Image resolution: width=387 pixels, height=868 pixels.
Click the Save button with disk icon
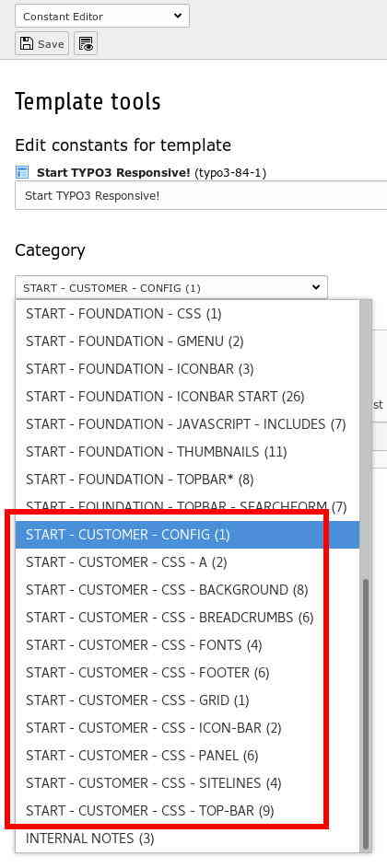coord(42,44)
